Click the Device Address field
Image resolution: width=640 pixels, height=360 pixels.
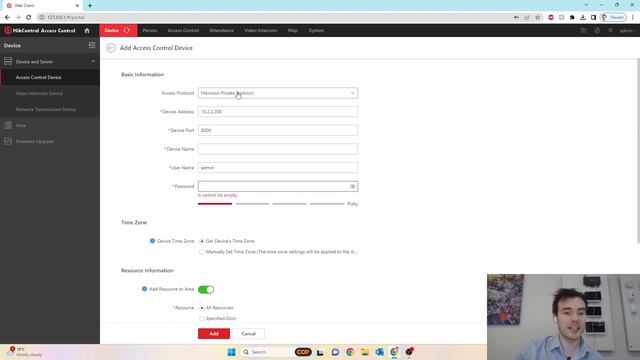tap(278, 111)
